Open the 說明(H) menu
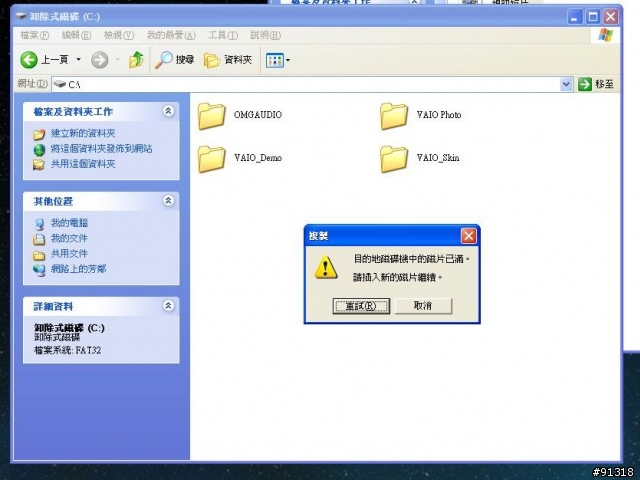This screenshot has height=480, width=640. [x=265, y=36]
